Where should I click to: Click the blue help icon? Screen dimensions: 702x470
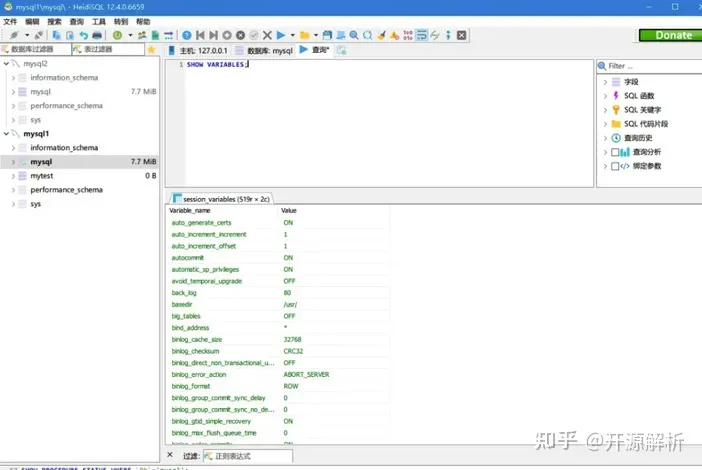click(187, 35)
